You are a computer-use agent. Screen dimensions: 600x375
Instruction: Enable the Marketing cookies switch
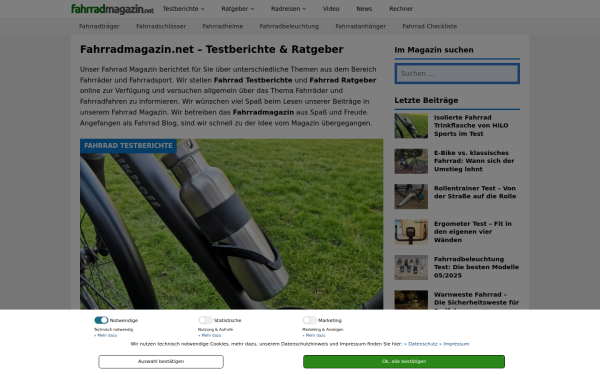pos(310,320)
